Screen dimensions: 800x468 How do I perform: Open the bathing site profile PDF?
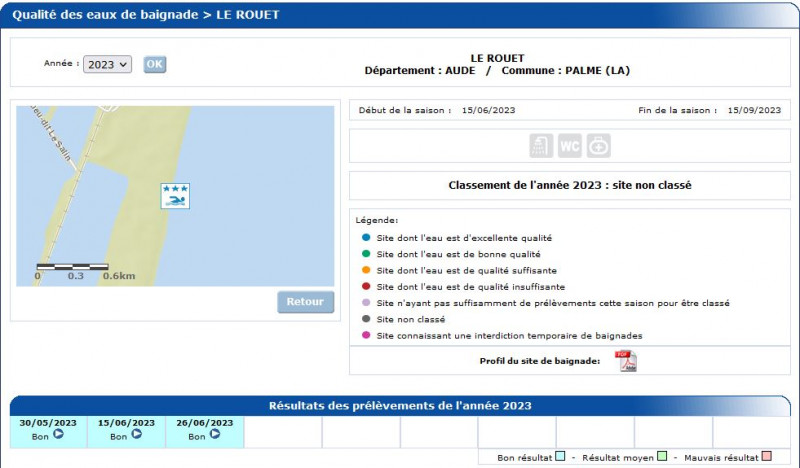[x=626, y=361]
